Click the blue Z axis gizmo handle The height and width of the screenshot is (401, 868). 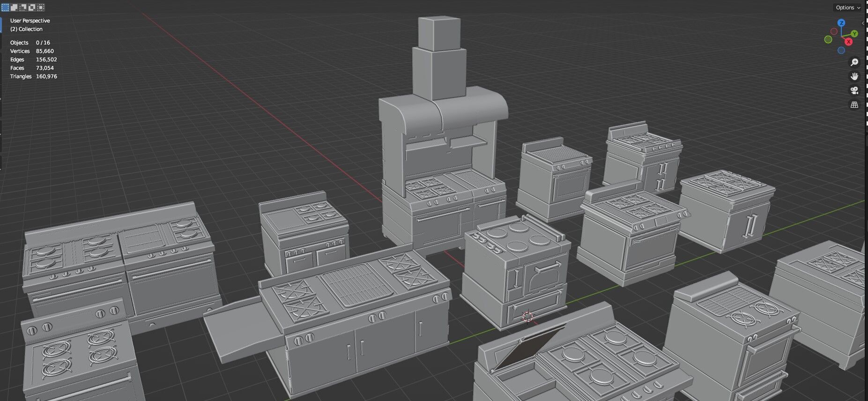click(x=841, y=23)
